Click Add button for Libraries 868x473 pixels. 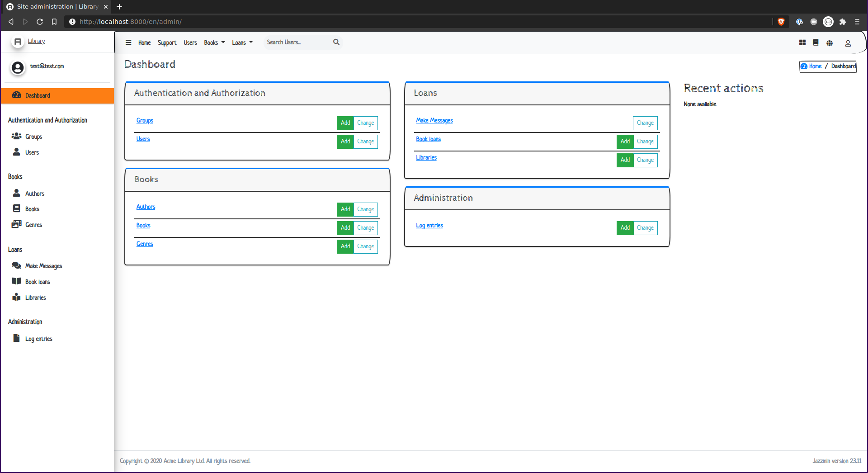point(625,160)
